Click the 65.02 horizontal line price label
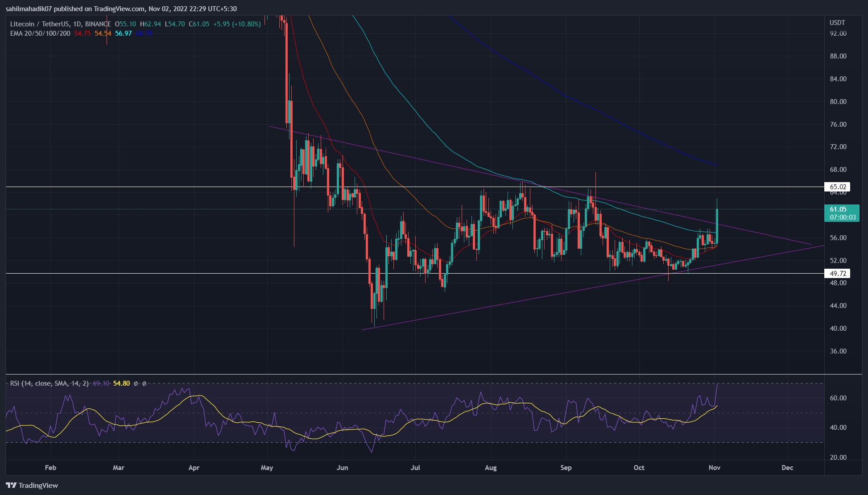The width and height of the screenshot is (868, 495). click(838, 187)
